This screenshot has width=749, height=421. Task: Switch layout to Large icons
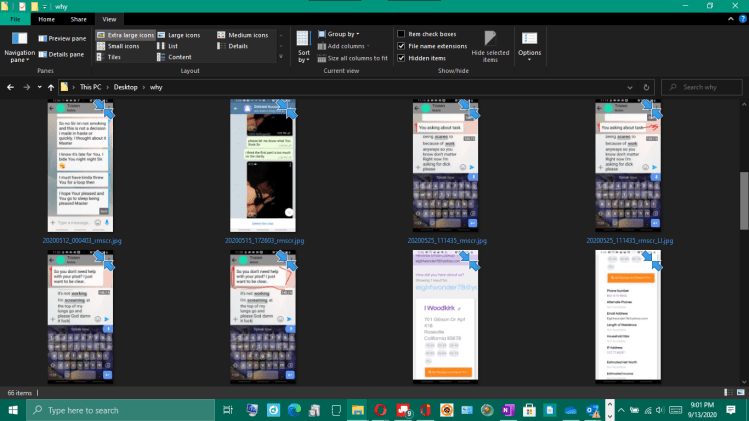182,35
